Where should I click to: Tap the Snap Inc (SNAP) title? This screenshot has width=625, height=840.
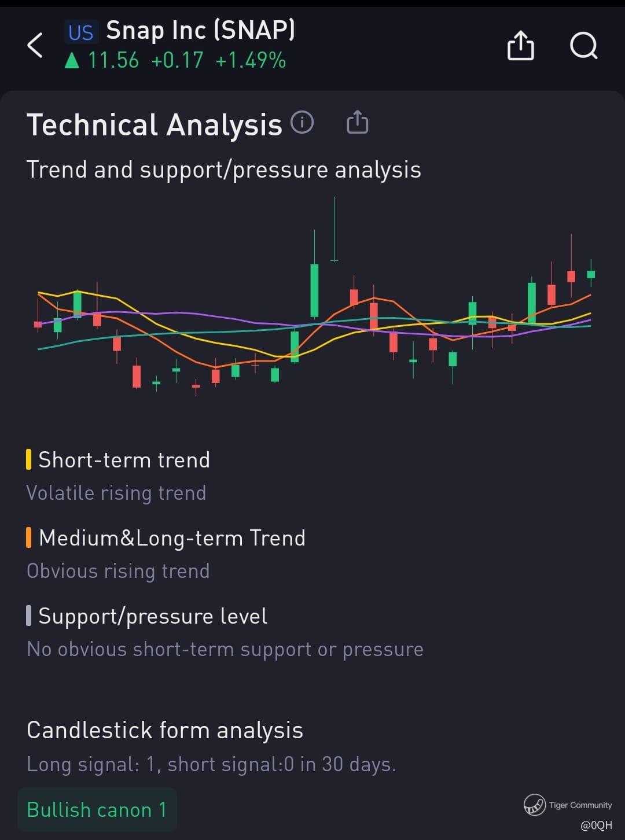point(200,30)
